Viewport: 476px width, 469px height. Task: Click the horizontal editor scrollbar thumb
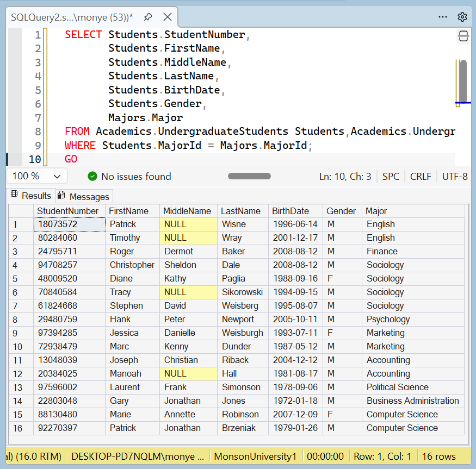pyautogui.click(x=249, y=176)
